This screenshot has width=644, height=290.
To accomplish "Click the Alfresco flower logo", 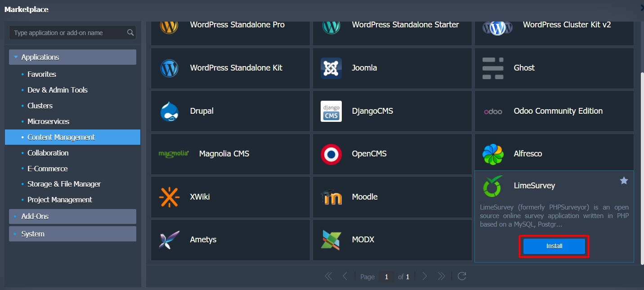I will (493, 154).
